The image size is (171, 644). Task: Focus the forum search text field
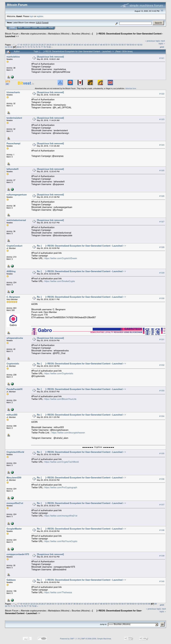[x=135, y=23]
